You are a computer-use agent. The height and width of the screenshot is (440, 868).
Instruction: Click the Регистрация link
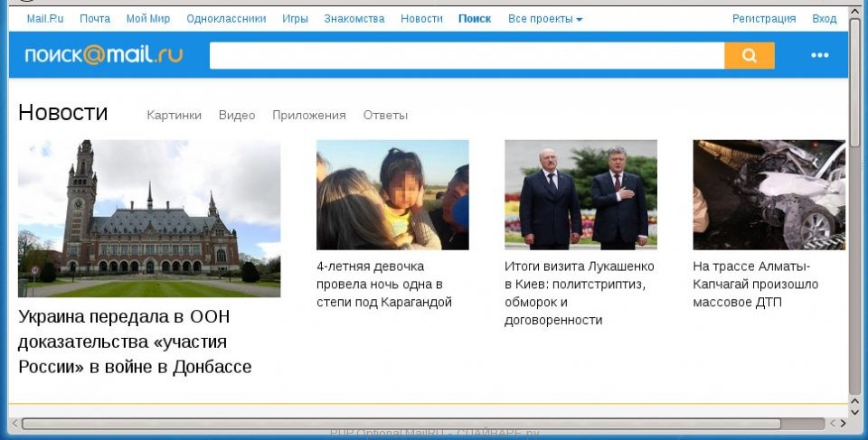[764, 19]
